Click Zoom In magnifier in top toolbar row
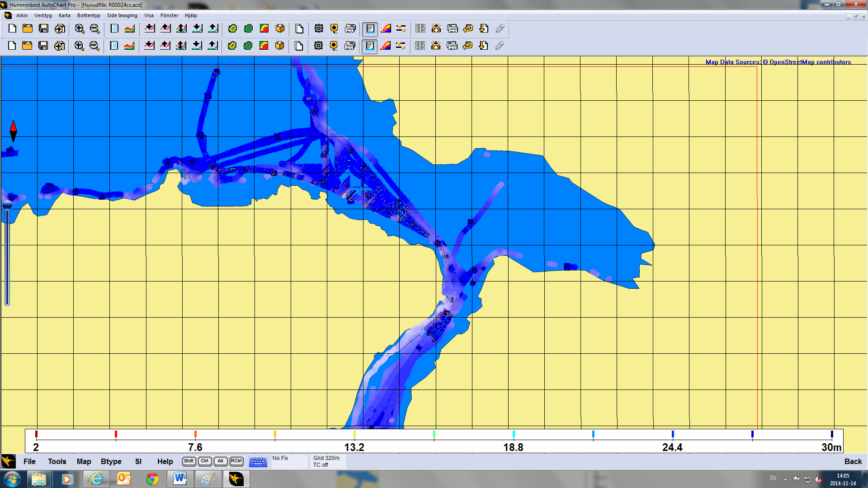The height and width of the screenshot is (488, 868). click(x=80, y=29)
